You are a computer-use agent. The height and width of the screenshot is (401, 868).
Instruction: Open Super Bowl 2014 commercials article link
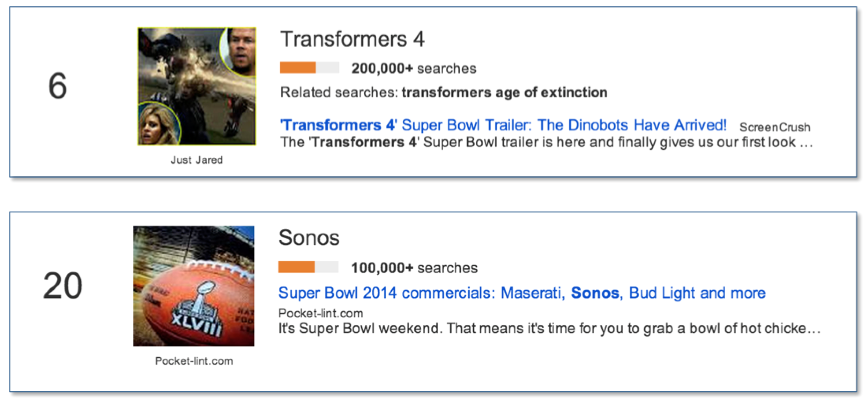(522, 293)
